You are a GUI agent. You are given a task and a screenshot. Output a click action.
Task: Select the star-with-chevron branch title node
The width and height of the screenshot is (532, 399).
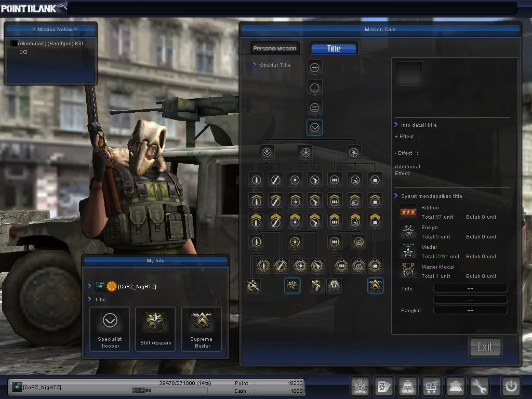tap(267, 152)
